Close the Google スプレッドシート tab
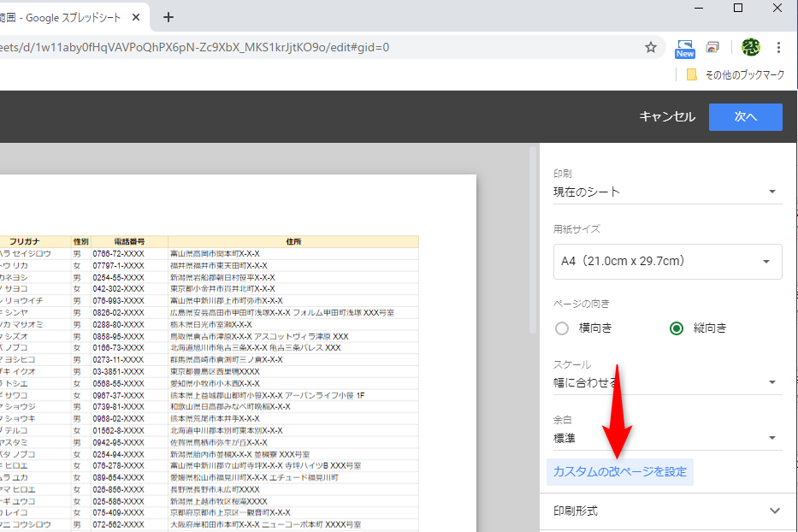Viewport: 798px width, 532px height. tap(136, 17)
